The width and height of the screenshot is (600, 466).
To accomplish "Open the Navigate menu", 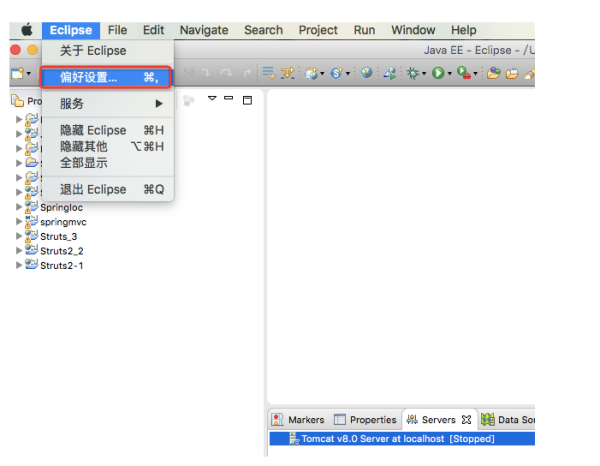I will click(x=204, y=30).
